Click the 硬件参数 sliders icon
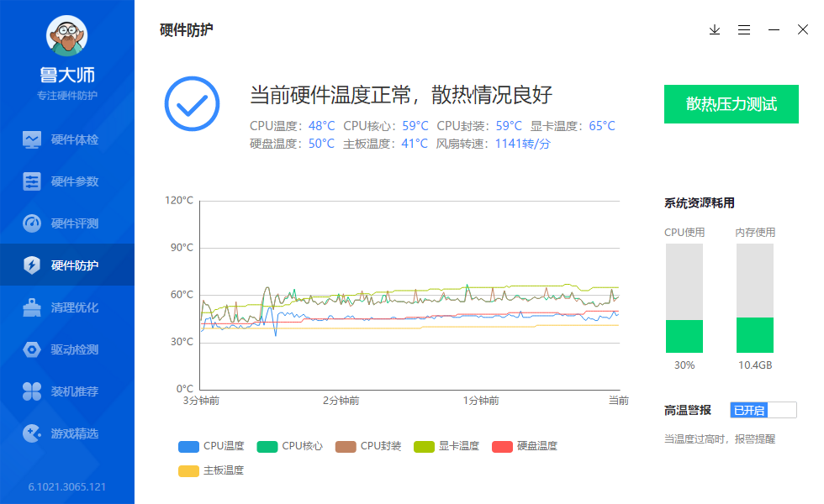824x504 pixels. pyautogui.click(x=32, y=181)
